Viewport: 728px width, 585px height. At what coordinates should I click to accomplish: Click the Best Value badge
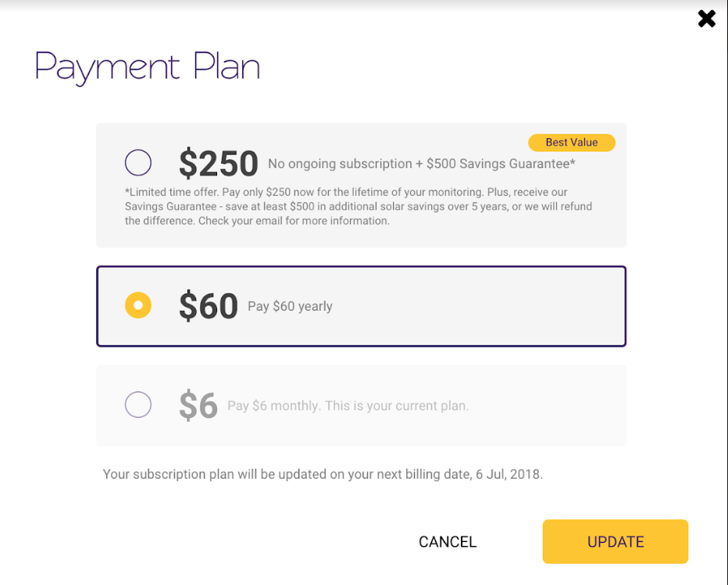point(571,142)
